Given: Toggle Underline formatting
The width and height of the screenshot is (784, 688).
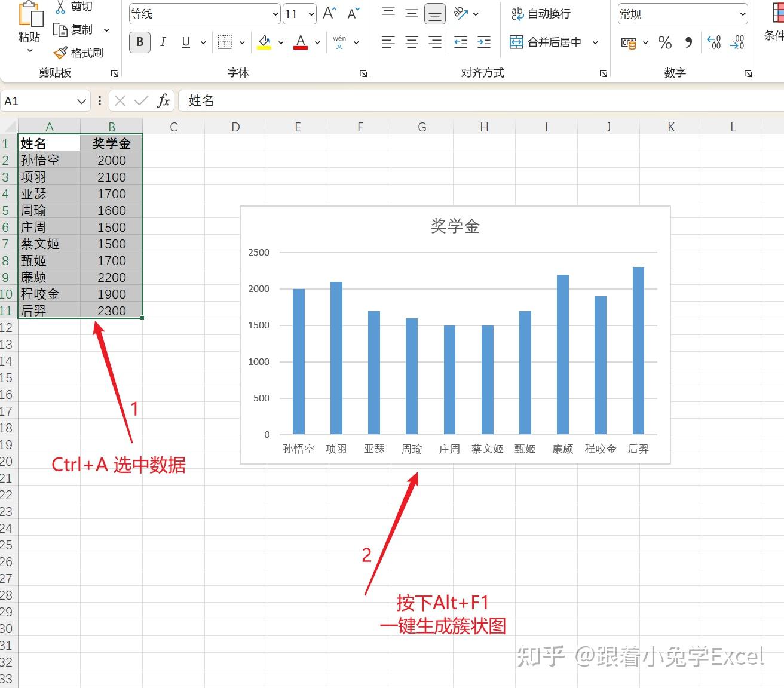Looking at the screenshot, I should 186,42.
